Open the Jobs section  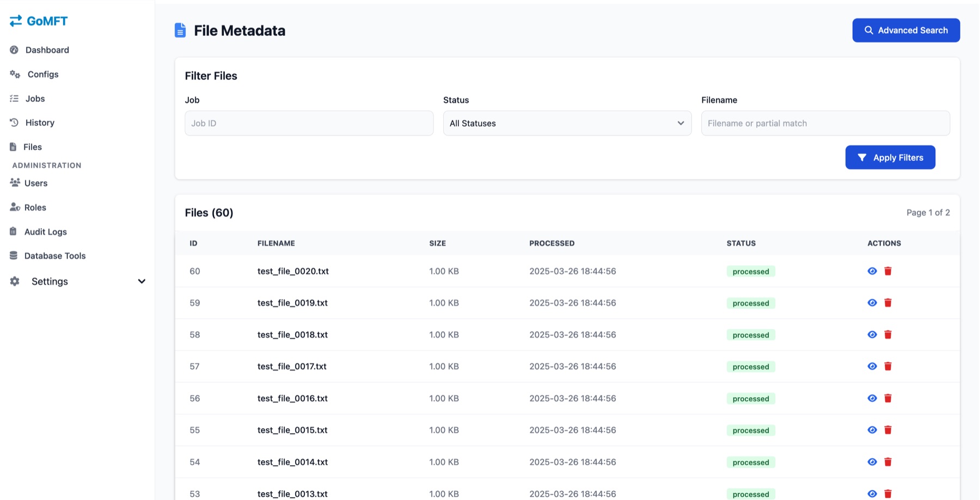click(x=27, y=98)
